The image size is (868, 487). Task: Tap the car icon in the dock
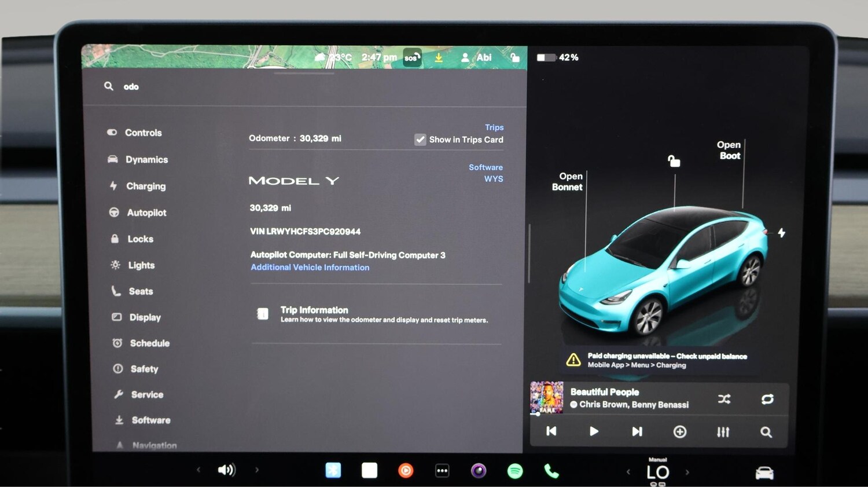[x=764, y=473]
